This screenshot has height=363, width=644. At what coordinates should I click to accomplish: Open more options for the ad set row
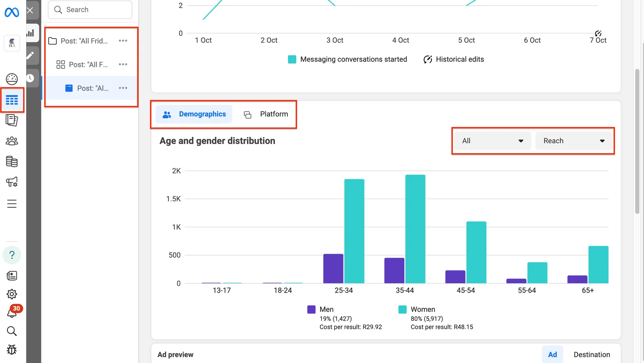click(x=123, y=65)
